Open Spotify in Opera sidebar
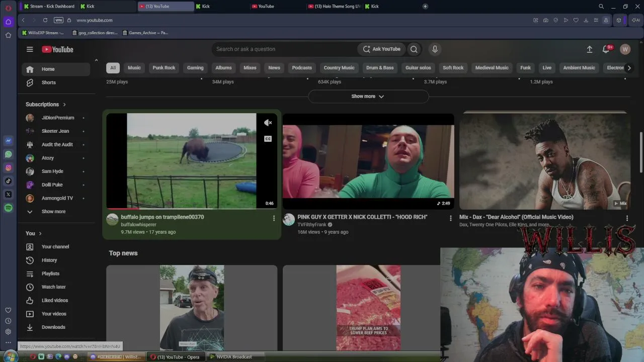 tap(9, 208)
